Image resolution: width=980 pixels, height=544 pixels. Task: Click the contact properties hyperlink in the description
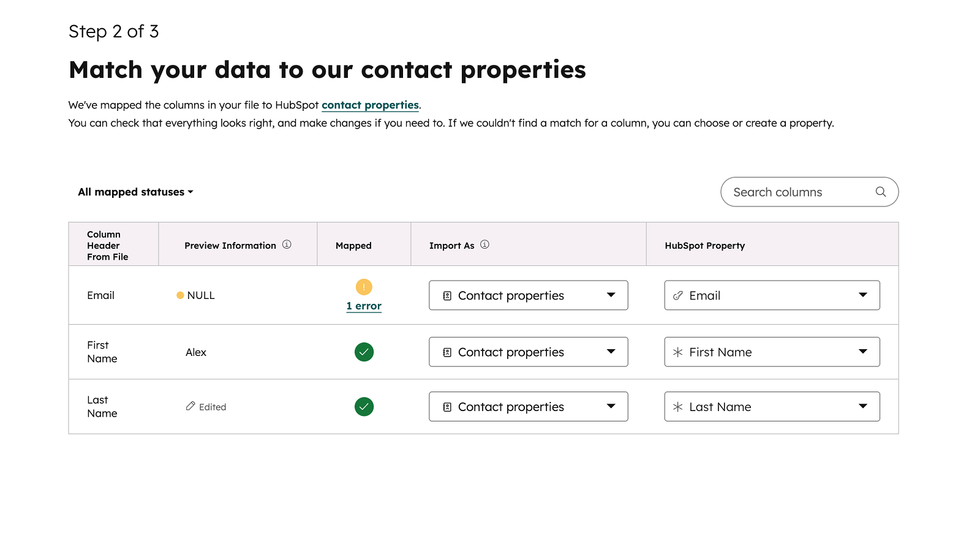pyautogui.click(x=370, y=105)
